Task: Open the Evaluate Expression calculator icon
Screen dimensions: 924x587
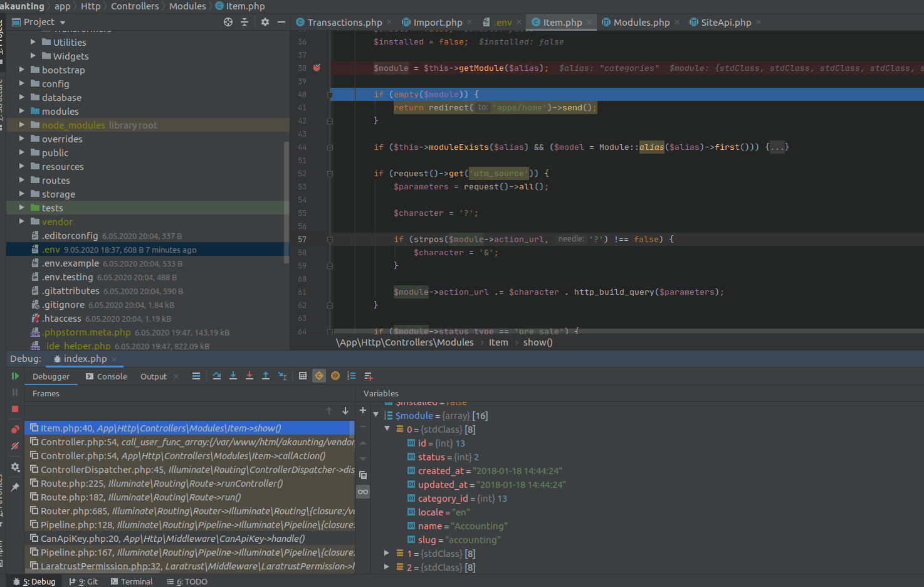Action: click(x=303, y=376)
